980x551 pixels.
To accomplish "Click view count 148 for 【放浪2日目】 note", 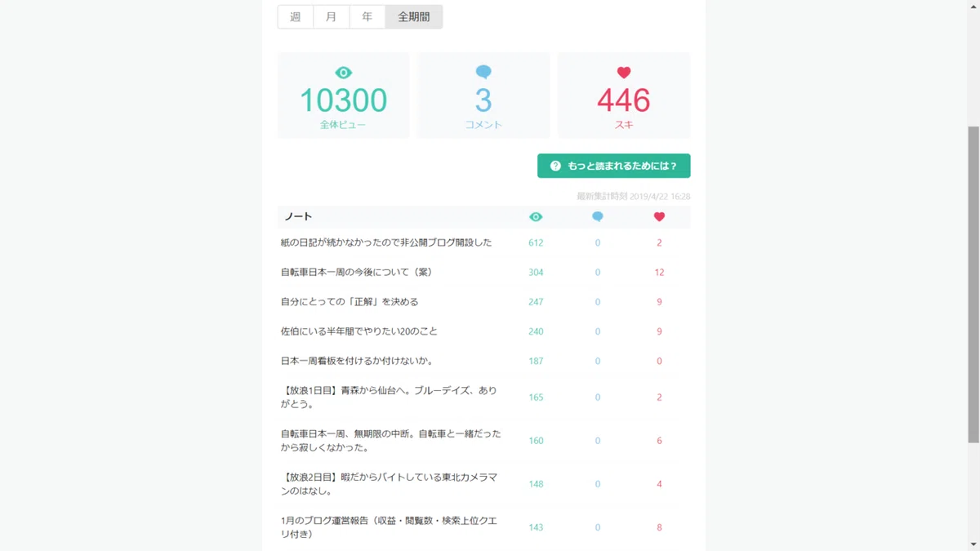I will pyautogui.click(x=536, y=484).
